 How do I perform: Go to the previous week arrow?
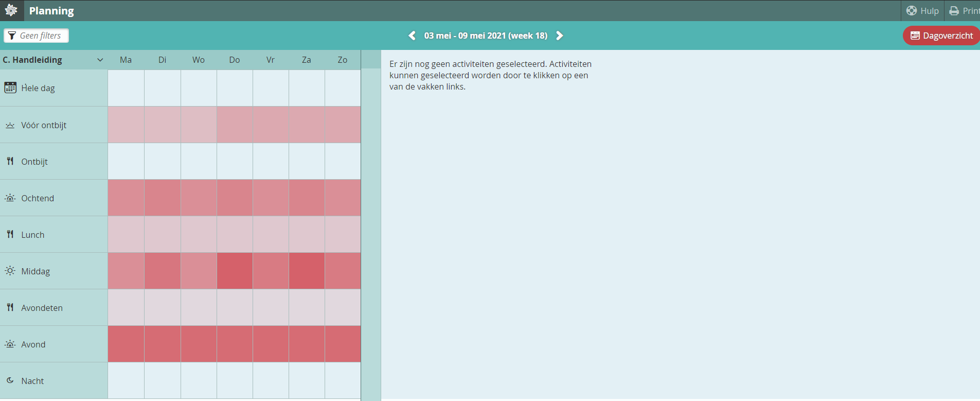click(x=412, y=36)
